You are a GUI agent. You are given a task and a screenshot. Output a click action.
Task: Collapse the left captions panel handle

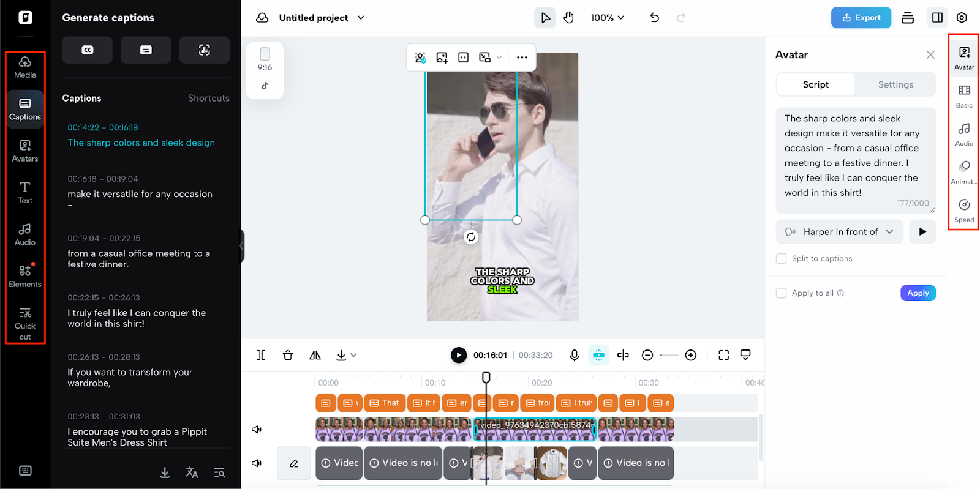coord(242,245)
